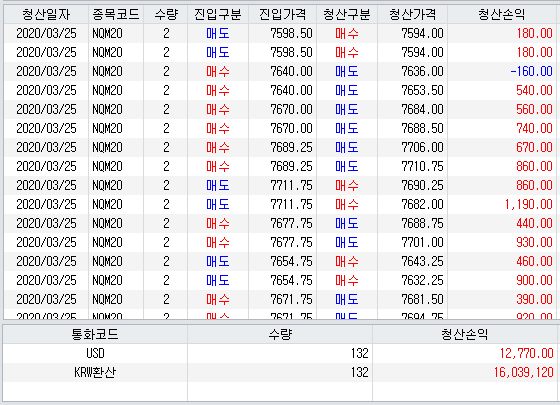Sort by the 종목코드 column header
Screen dimensions: 560x405
pyautogui.click(x=116, y=14)
